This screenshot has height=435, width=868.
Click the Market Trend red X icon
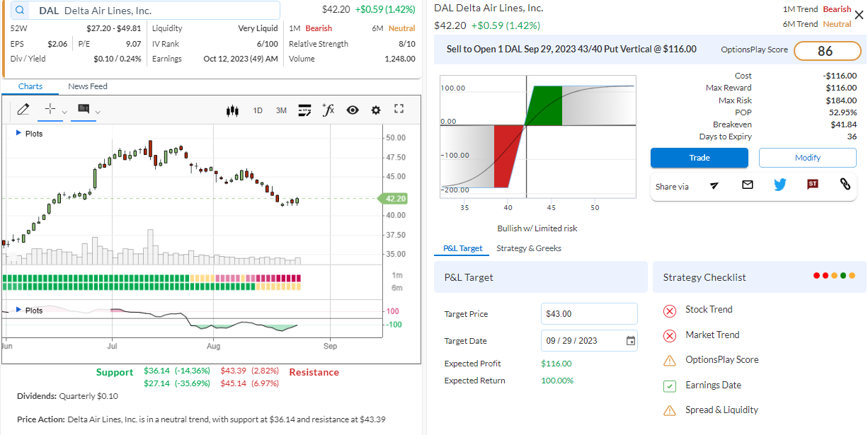coord(670,335)
